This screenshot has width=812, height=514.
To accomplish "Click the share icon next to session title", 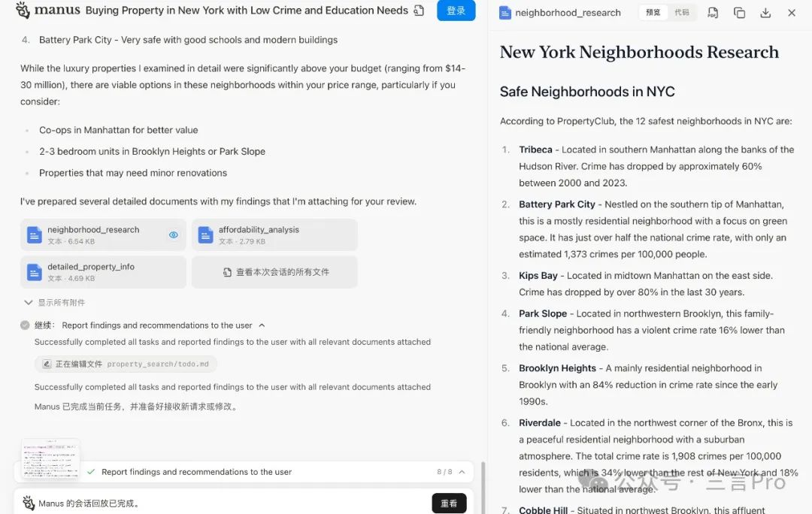I will tap(419, 11).
